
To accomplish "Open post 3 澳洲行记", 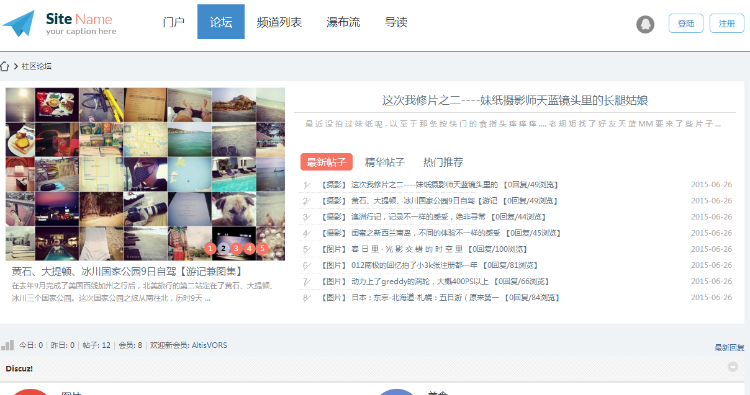I will pos(418,217).
